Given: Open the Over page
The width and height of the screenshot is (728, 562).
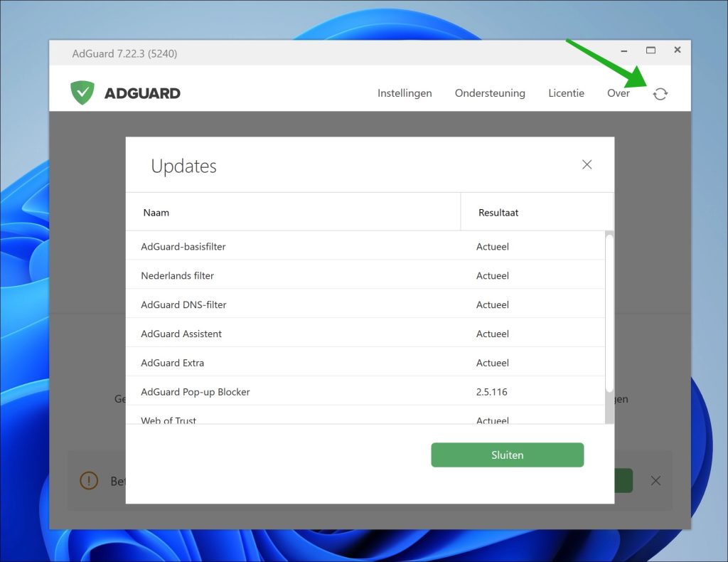Looking at the screenshot, I should (x=618, y=93).
